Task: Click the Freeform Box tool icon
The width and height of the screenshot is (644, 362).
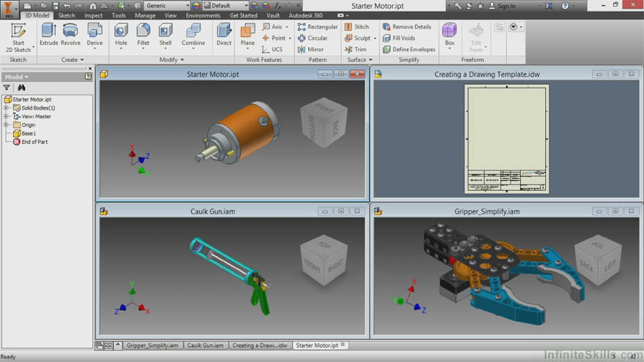Action: coord(449,31)
